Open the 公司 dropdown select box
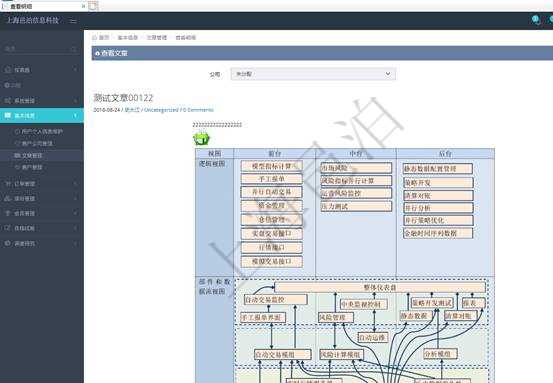Viewport: 553px width, 383px height. pyautogui.click(x=313, y=74)
